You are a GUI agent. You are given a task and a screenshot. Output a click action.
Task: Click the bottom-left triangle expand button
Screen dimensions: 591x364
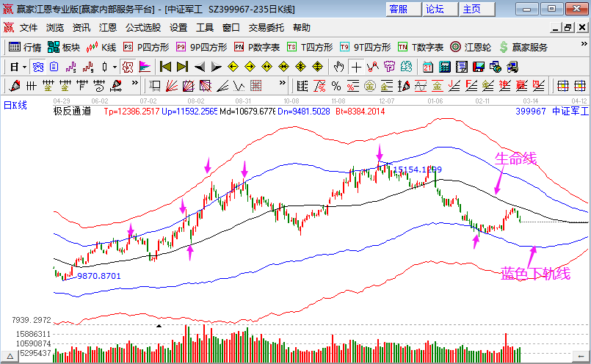pyautogui.click(x=10, y=356)
